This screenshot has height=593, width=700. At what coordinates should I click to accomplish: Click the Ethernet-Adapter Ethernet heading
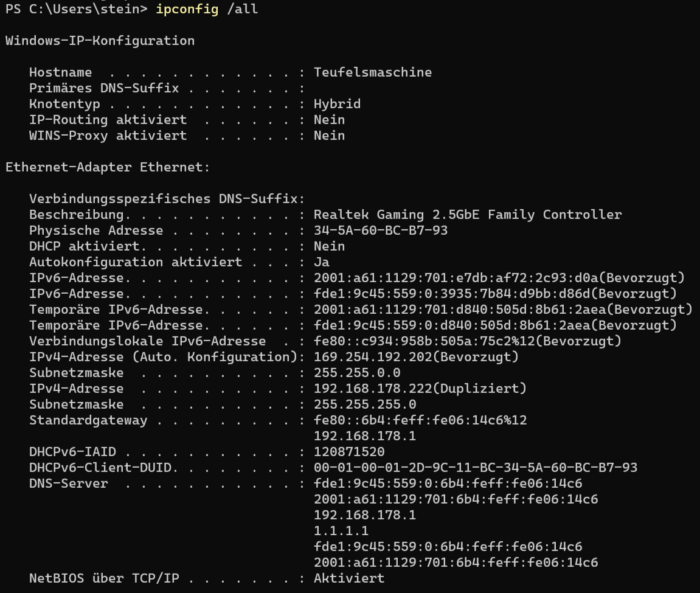(x=108, y=167)
